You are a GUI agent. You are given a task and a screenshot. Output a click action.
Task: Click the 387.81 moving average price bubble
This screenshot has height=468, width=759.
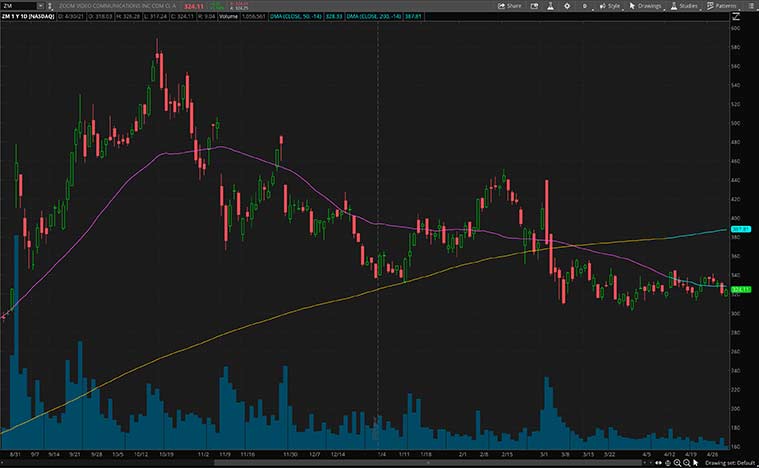click(x=741, y=230)
